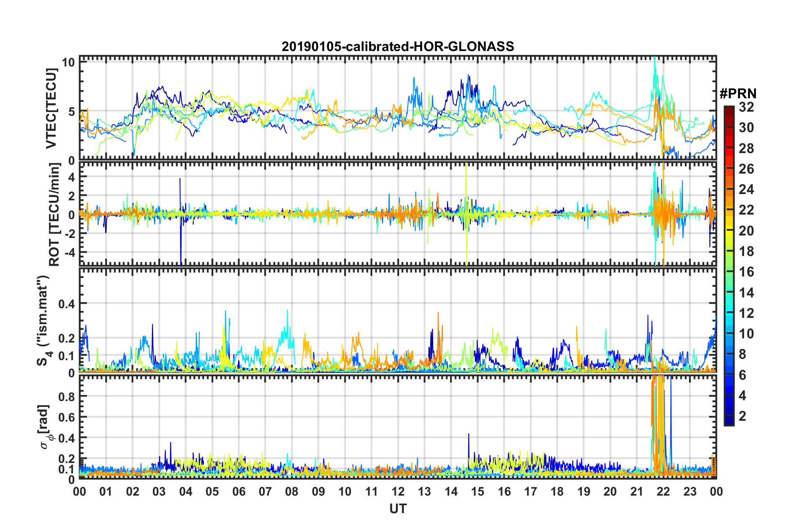The height and width of the screenshot is (532, 796).
Task: Click the UT x-axis label
Action: (x=398, y=509)
